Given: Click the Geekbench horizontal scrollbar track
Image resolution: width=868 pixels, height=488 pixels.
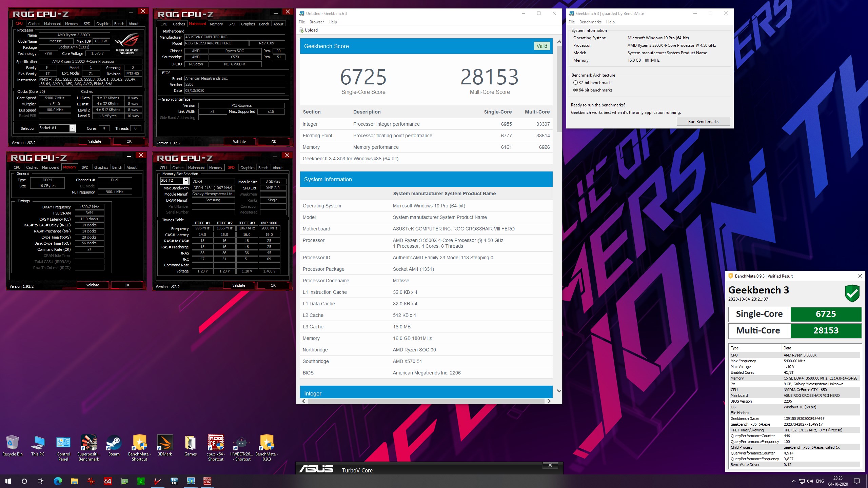Looking at the screenshot, I should tap(426, 401).
